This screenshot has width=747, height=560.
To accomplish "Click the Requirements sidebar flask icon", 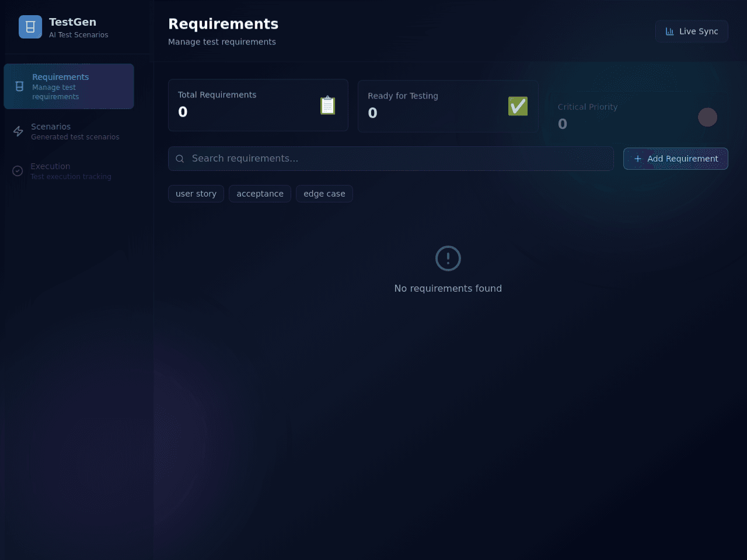I will point(19,86).
